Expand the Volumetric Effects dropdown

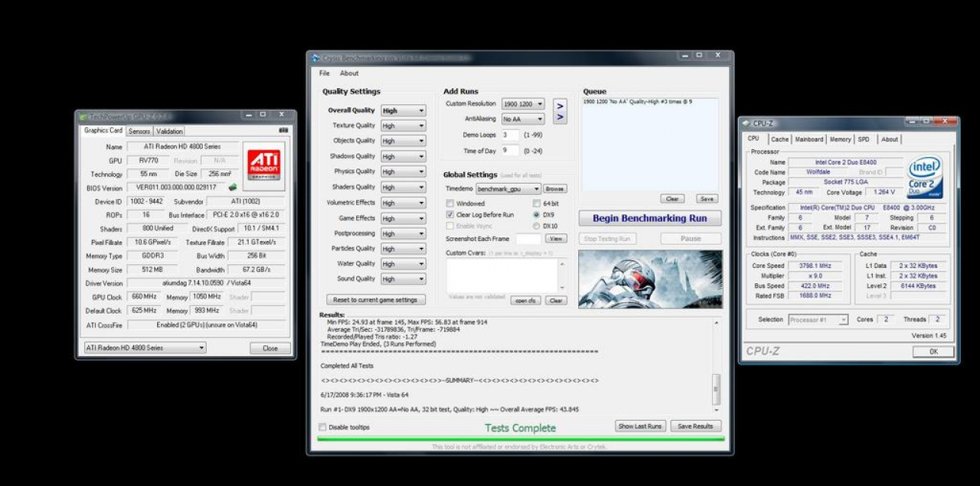tap(403, 203)
